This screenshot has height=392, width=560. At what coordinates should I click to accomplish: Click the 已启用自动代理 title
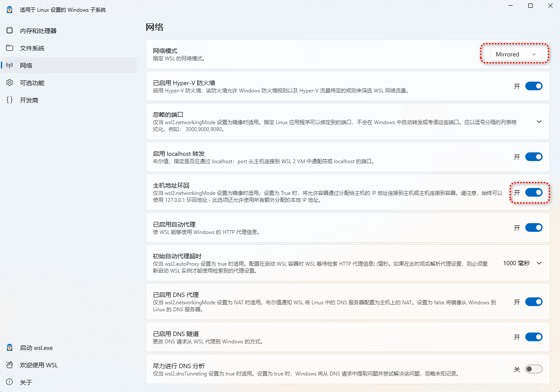pyautogui.click(x=174, y=224)
